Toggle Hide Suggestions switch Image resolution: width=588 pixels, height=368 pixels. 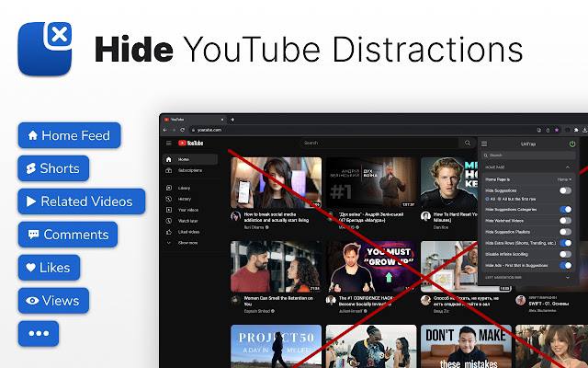tap(566, 190)
